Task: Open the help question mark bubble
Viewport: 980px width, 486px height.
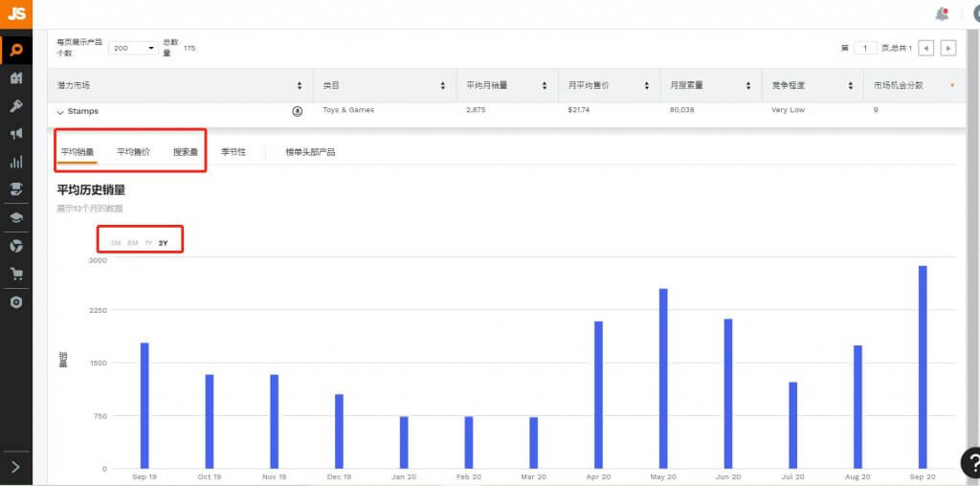Action: point(971,463)
